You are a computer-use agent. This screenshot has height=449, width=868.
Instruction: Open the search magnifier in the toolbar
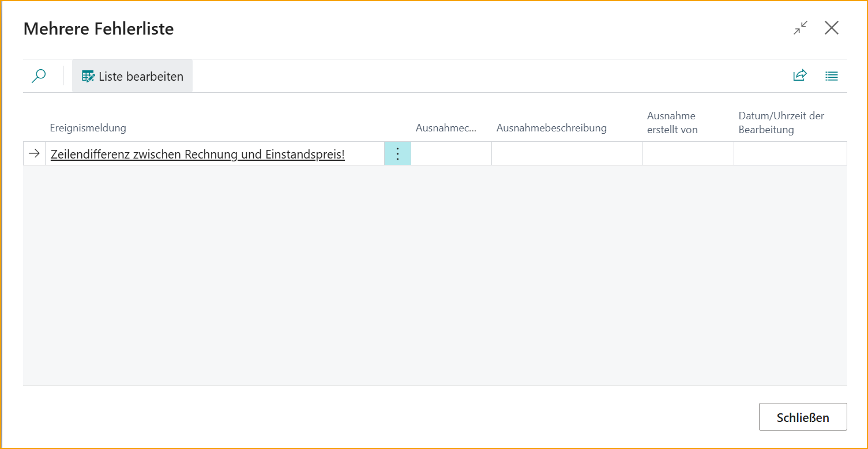pyautogui.click(x=39, y=76)
